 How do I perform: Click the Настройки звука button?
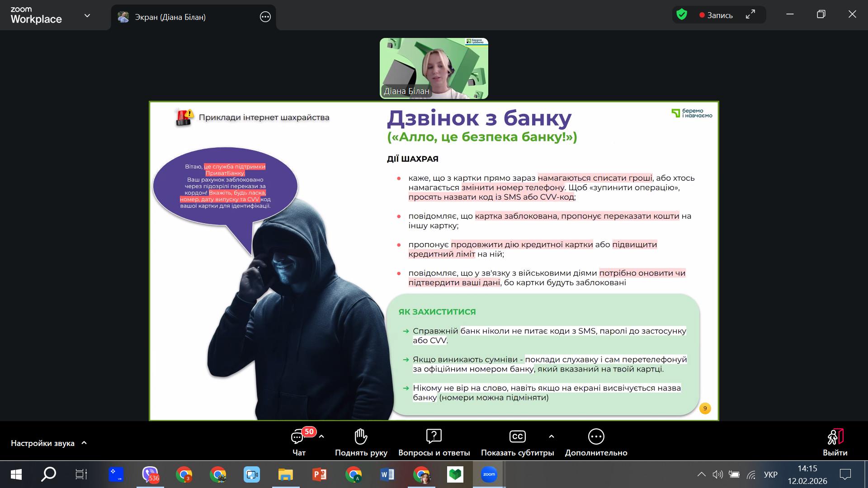coord(42,443)
